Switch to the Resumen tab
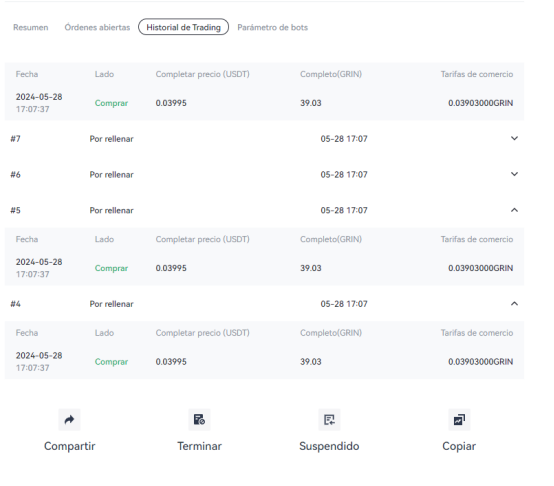554x486 pixels. tap(31, 27)
